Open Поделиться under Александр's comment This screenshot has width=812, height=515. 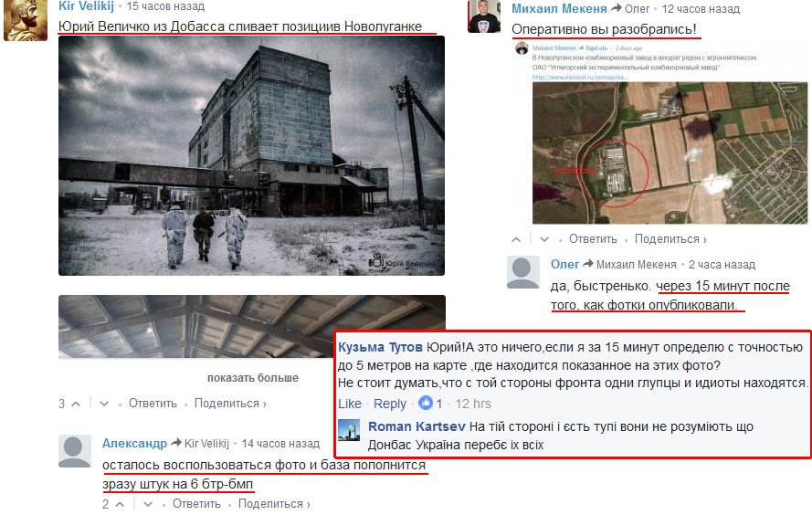(274, 504)
